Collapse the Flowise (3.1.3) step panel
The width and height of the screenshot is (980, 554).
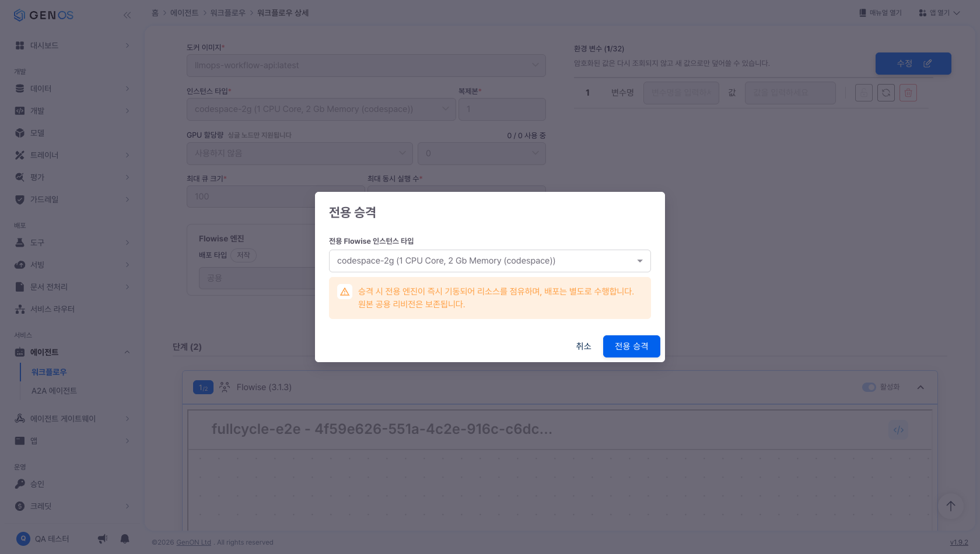[921, 387]
